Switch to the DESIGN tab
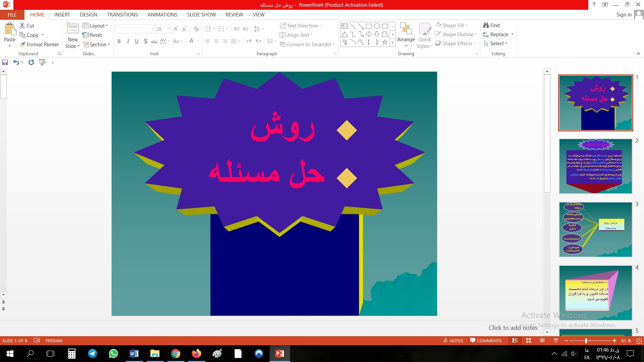 (x=88, y=15)
